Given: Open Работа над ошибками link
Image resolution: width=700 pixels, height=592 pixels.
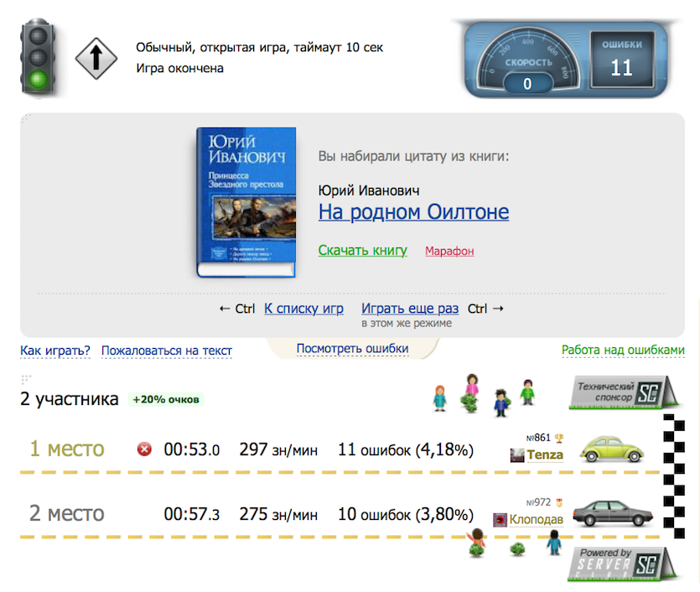Looking at the screenshot, I should point(623,351).
